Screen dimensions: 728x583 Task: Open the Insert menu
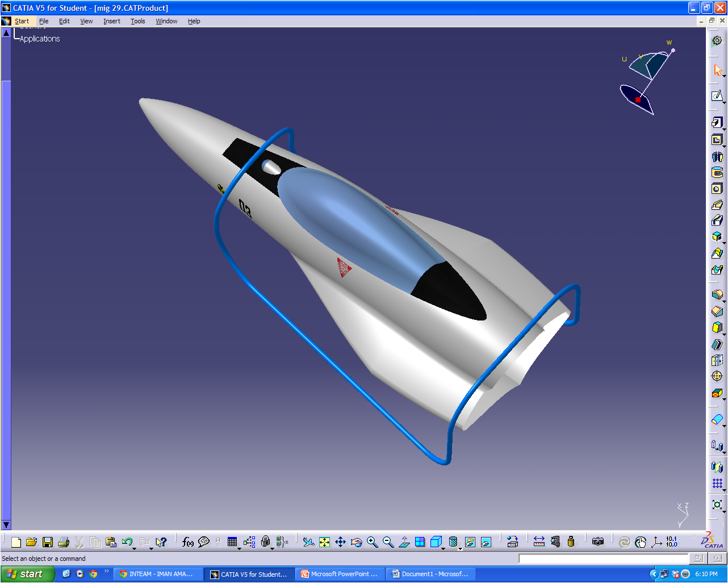112,21
